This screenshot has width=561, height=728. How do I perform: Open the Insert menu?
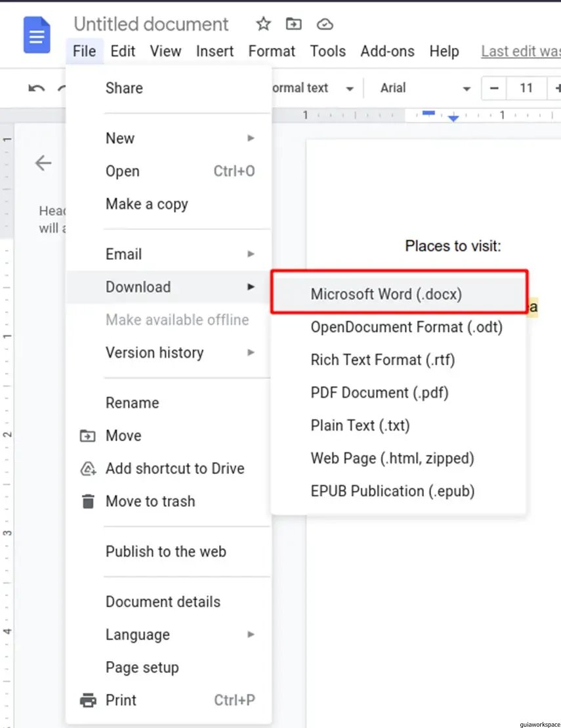click(215, 51)
